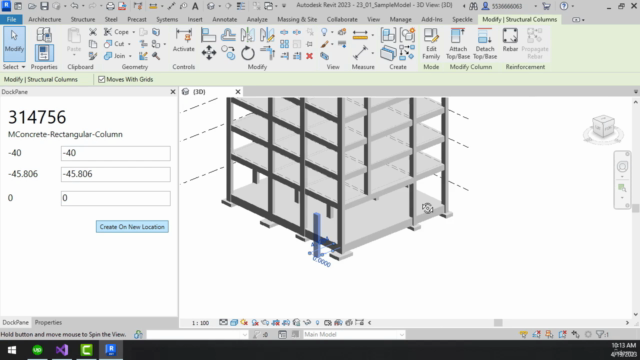Switch to the Architecture ribbon tab
Viewport: 640px width, 360px height.
point(44,19)
